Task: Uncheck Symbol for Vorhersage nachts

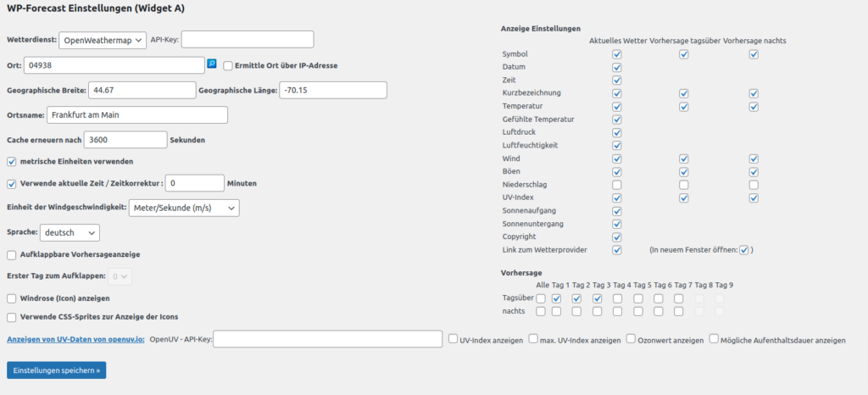Action: point(754,54)
